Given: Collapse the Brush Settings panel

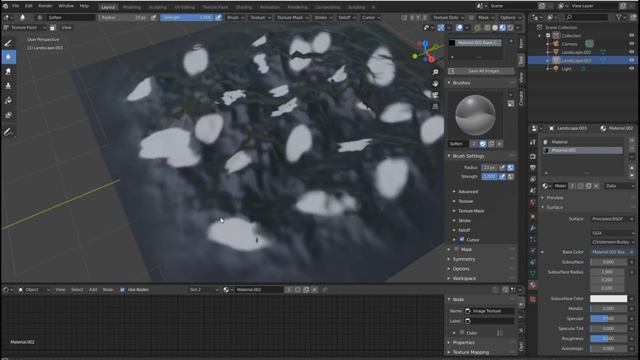Looking at the screenshot, I should point(468,156).
